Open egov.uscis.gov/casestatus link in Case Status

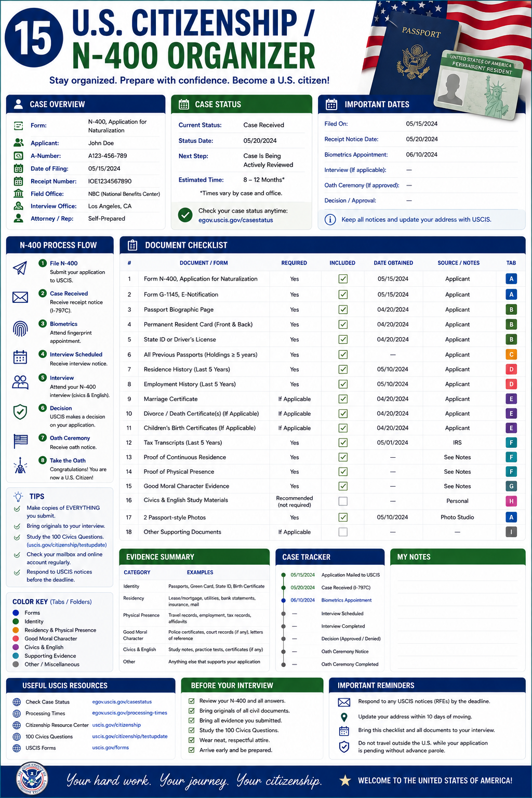click(x=236, y=220)
